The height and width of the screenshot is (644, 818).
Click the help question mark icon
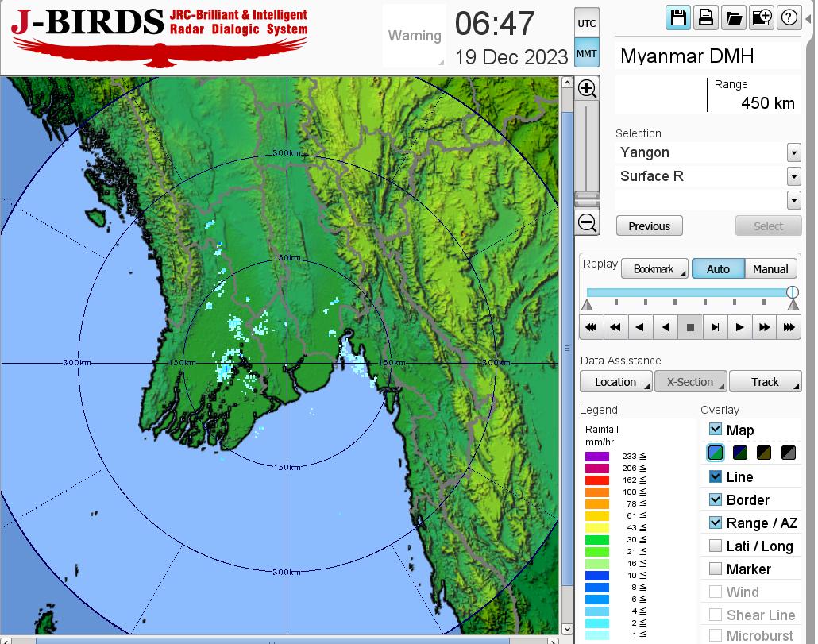(789, 18)
